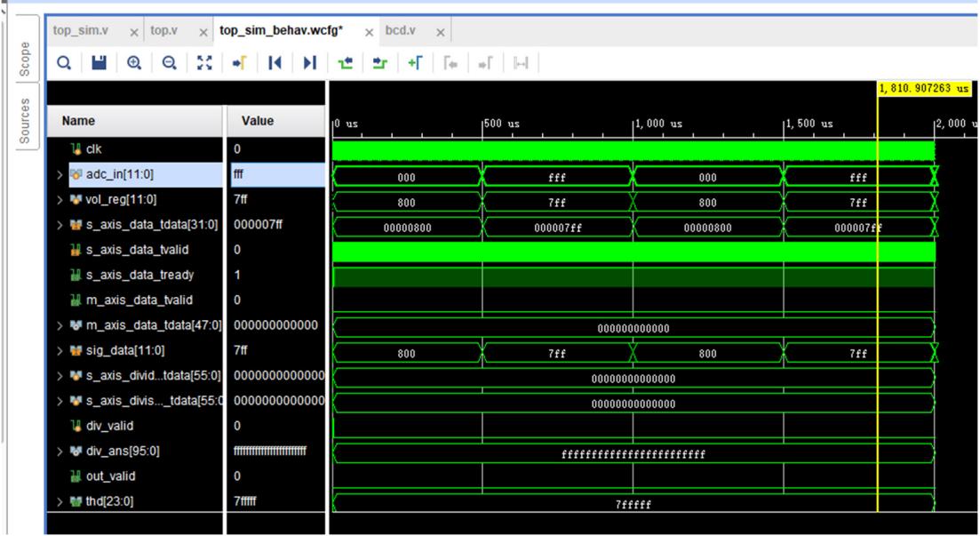Click the Add Marker icon
This screenshot has height=536, width=980.
(415, 63)
